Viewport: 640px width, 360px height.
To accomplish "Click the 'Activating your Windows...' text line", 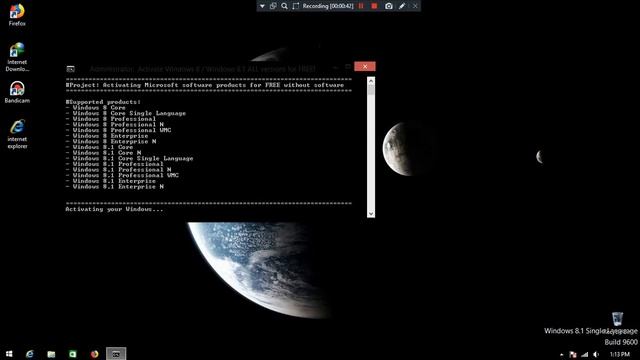I will point(114,209).
